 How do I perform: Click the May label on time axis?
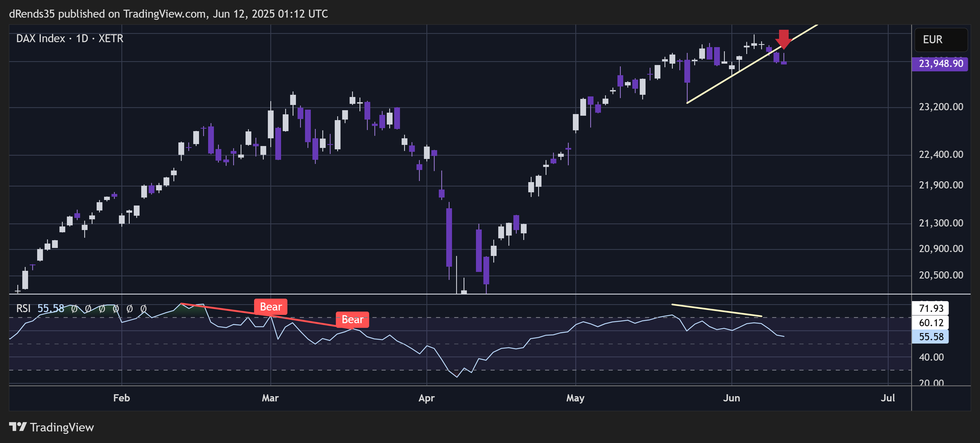coord(575,398)
